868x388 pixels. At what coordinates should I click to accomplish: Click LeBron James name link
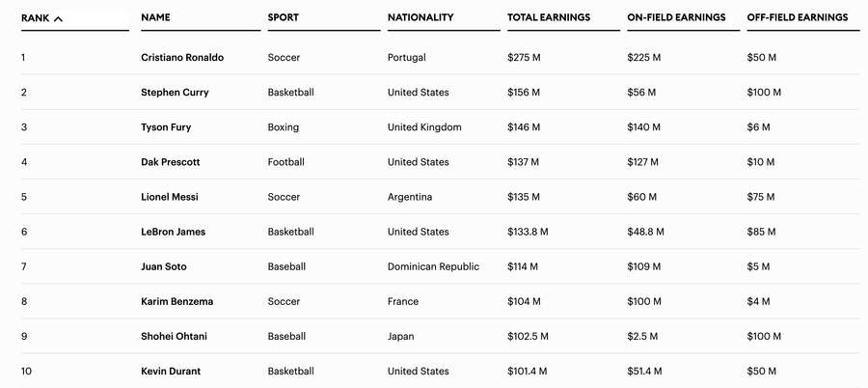173,232
